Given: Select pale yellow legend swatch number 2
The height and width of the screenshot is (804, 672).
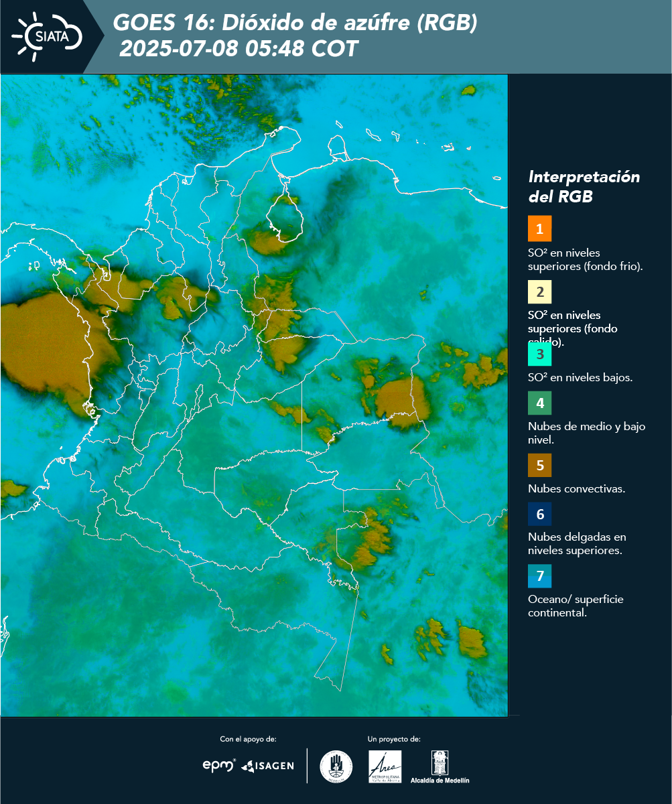Looking at the screenshot, I should [x=539, y=292].
